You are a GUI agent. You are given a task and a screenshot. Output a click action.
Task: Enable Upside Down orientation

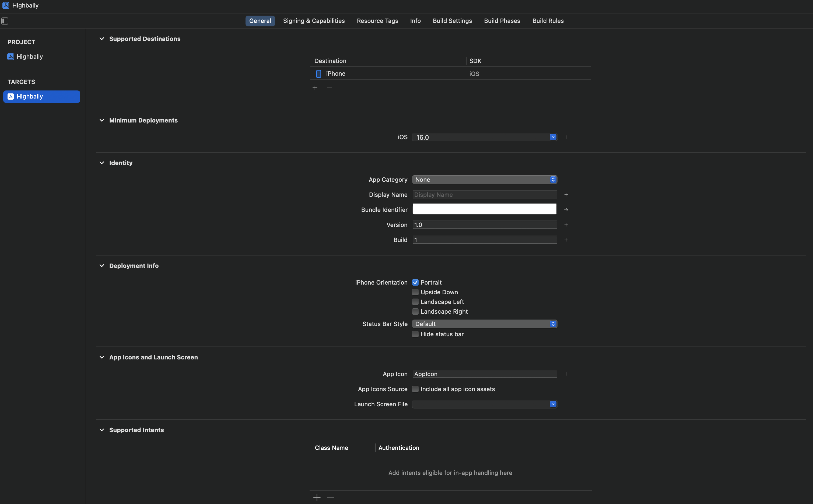pyautogui.click(x=415, y=292)
